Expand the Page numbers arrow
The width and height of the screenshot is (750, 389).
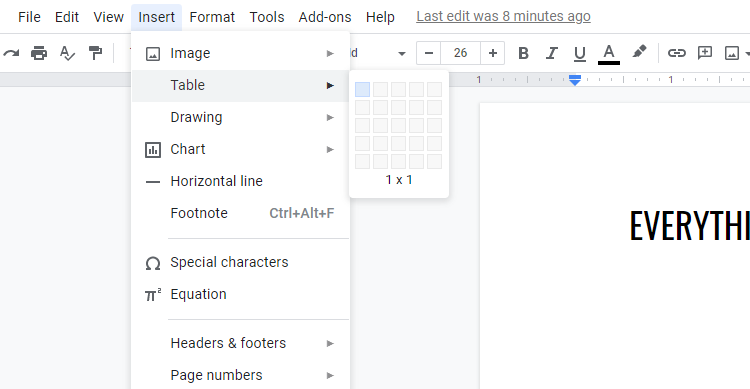click(330, 375)
